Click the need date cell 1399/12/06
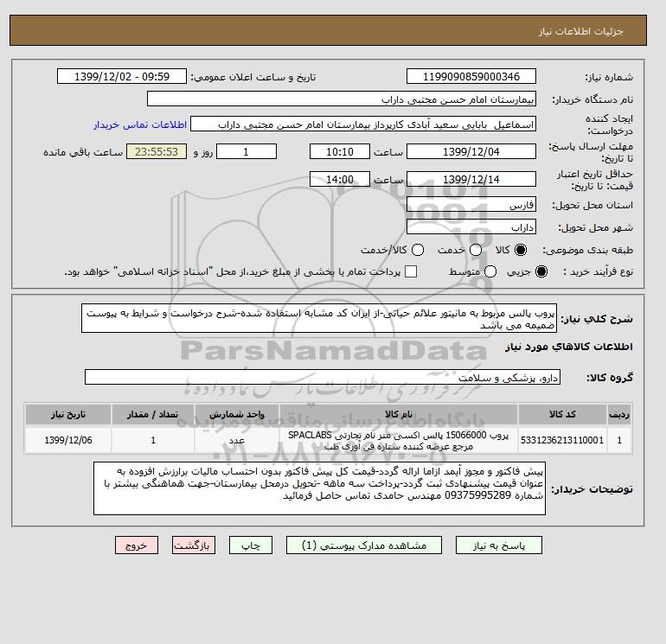The width and height of the screenshot is (666, 644). coord(68,440)
